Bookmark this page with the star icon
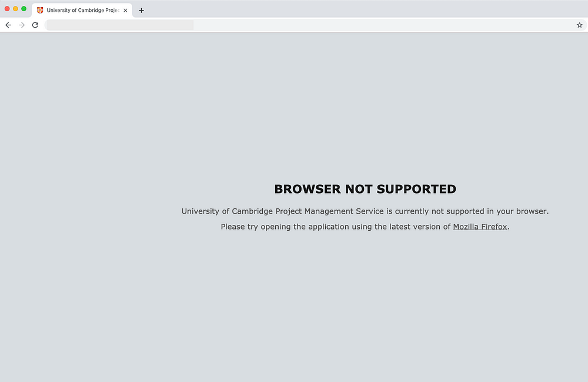 (579, 25)
